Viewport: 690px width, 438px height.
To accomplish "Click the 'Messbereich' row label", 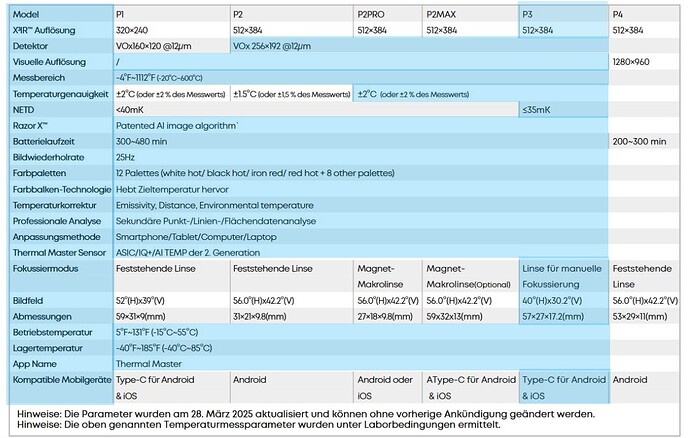I will click(x=39, y=78).
